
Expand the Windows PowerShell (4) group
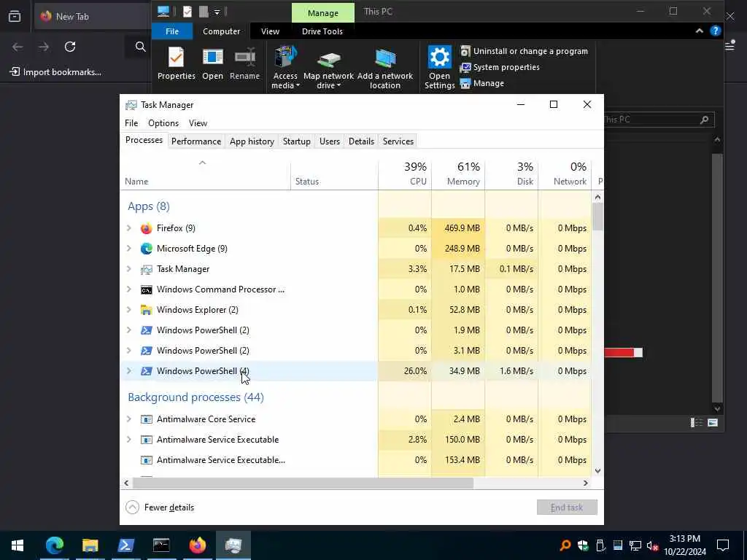[128, 371]
